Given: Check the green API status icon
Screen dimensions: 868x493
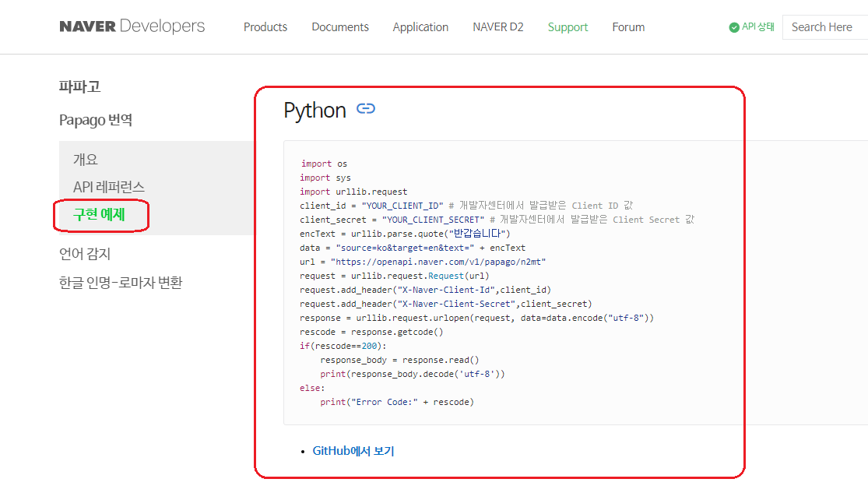Looking at the screenshot, I should [x=734, y=27].
